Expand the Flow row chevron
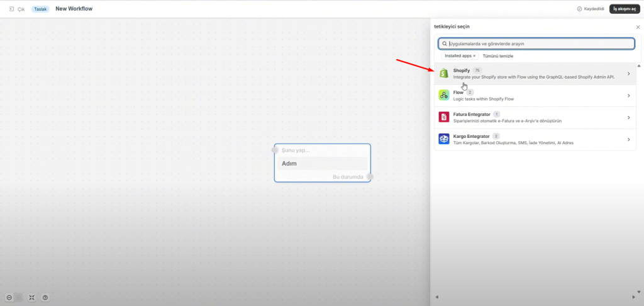The width and height of the screenshot is (644, 306). coord(628,96)
